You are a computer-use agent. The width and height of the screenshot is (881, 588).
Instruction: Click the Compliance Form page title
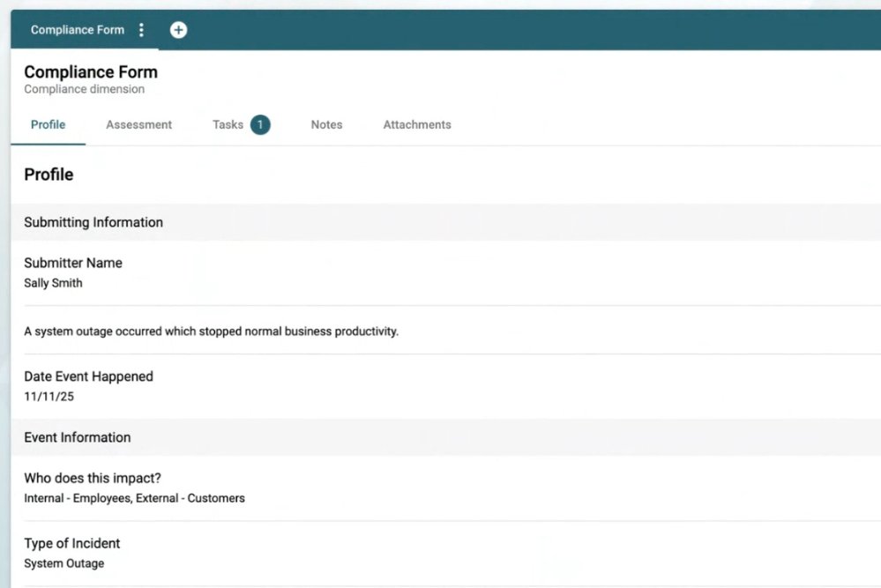[x=91, y=72]
